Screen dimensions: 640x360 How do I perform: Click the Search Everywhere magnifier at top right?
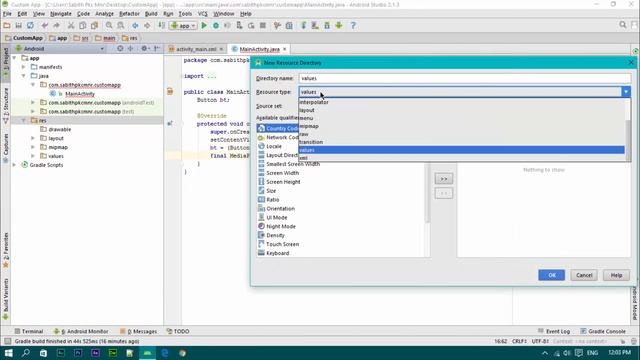point(622,25)
